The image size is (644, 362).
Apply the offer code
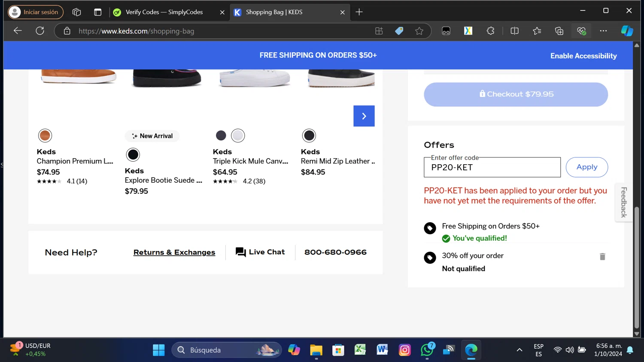586,167
